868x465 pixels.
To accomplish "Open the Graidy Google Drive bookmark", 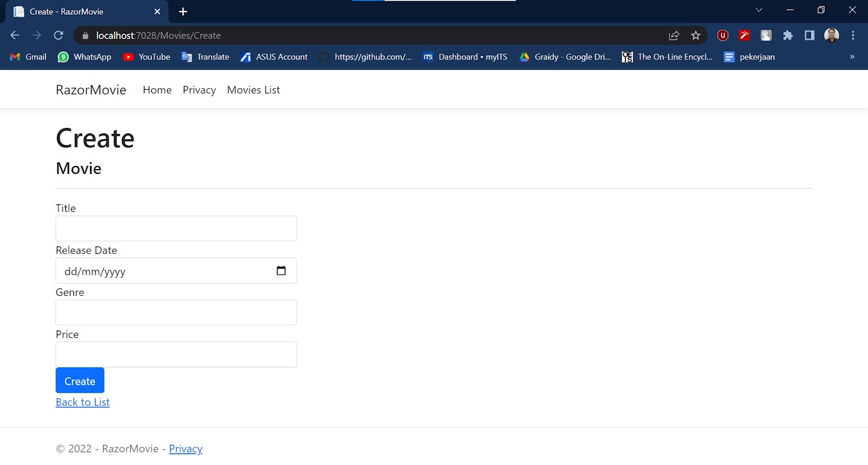I will 565,57.
